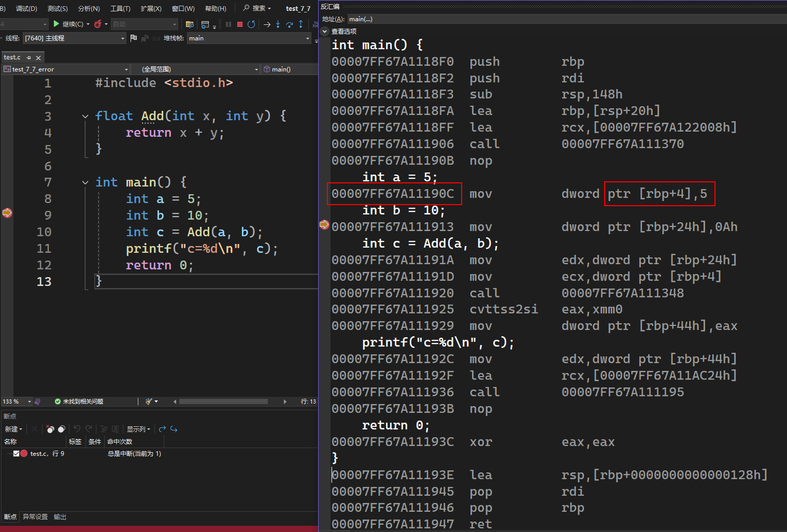787x532 pixels.
Task: Click the delete-all-breakpoints icon
Action: 50,429
